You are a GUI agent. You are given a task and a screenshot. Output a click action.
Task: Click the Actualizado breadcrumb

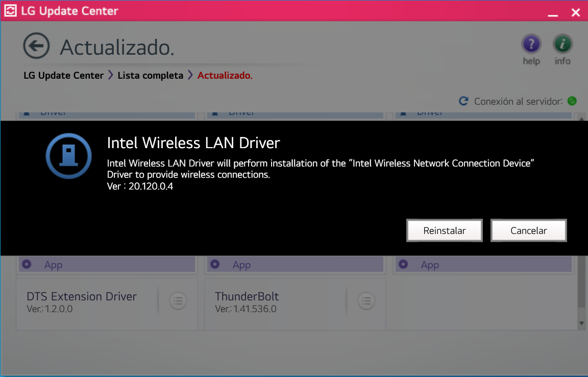click(225, 76)
